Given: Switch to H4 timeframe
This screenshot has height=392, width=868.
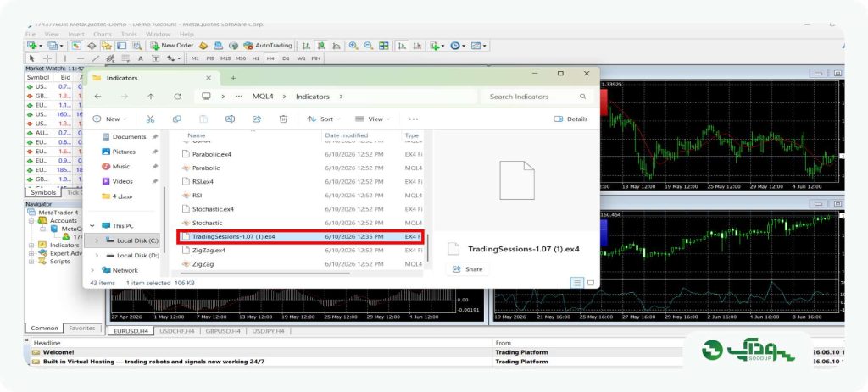Looking at the screenshot, I should (270, 58).
